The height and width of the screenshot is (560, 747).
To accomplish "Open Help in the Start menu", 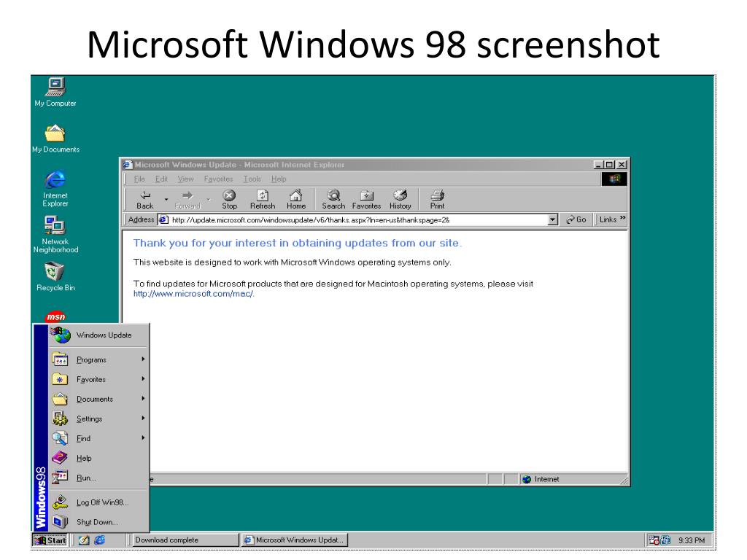I will coord(98,458).
